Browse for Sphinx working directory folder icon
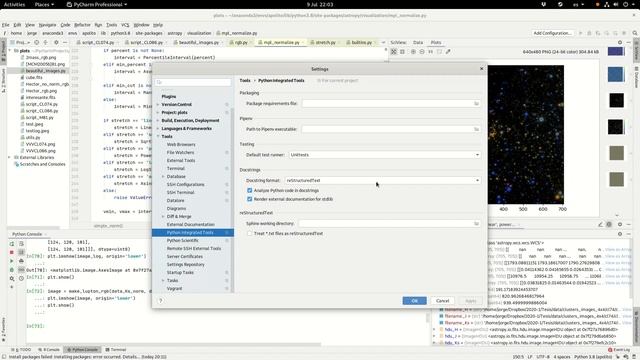640x360 pixels. [476, 224]
